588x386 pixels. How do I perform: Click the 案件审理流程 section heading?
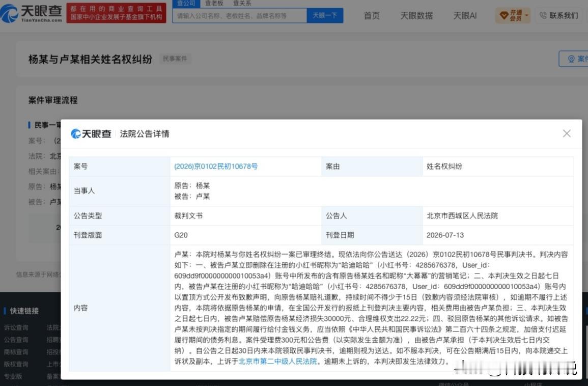[53, 100]
